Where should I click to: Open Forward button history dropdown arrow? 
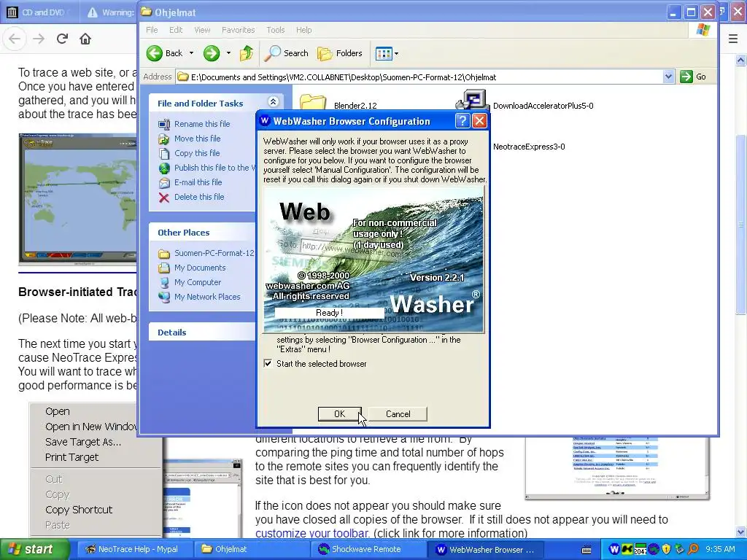click(x=228, y=53)
